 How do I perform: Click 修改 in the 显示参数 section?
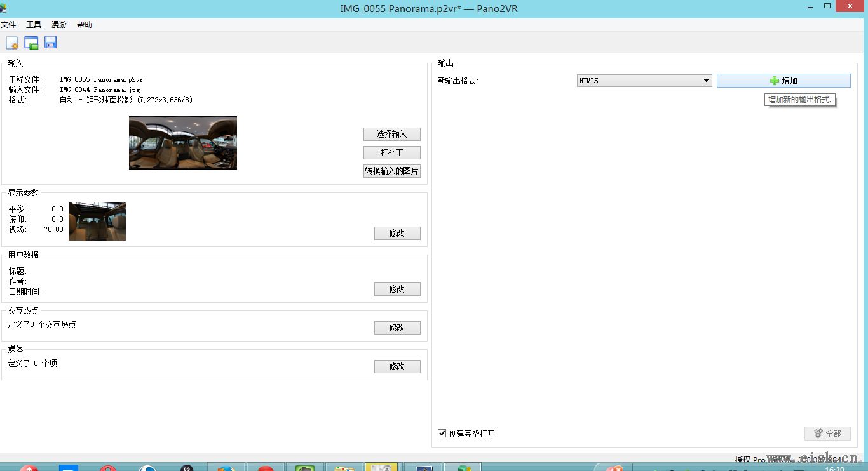(397, 233)
